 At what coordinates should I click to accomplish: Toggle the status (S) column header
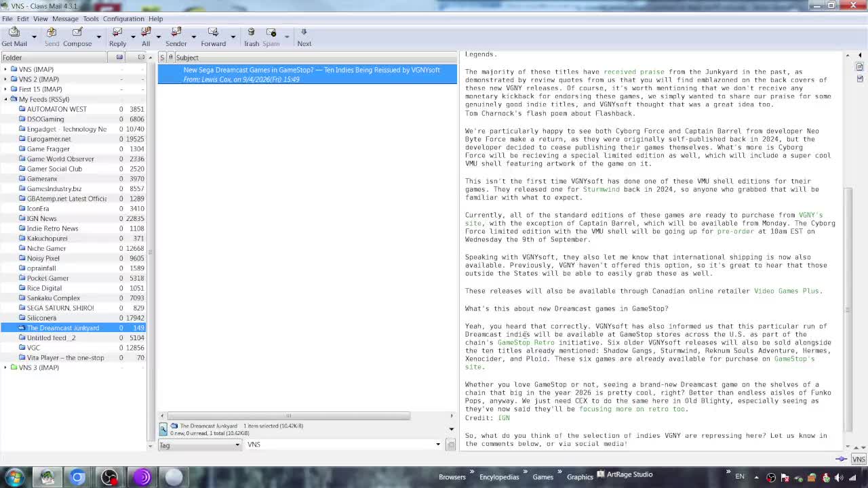click(x=162, y=58)
